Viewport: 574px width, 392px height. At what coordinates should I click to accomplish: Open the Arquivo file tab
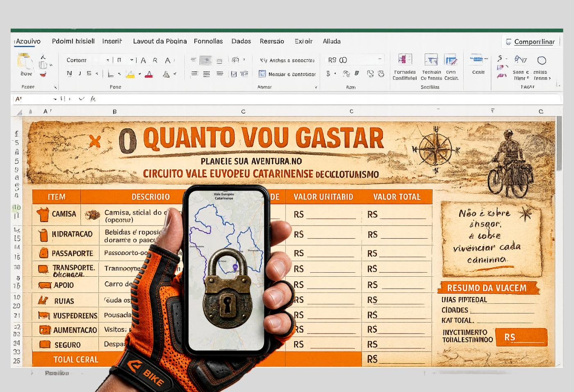(28, 41)
